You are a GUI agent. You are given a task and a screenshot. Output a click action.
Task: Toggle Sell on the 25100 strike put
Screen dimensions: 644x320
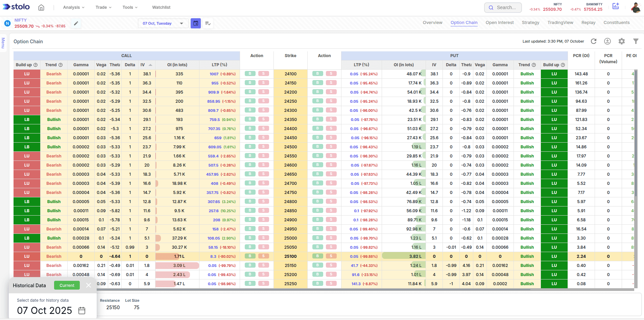pyautogui.click(x=331, y=256)
